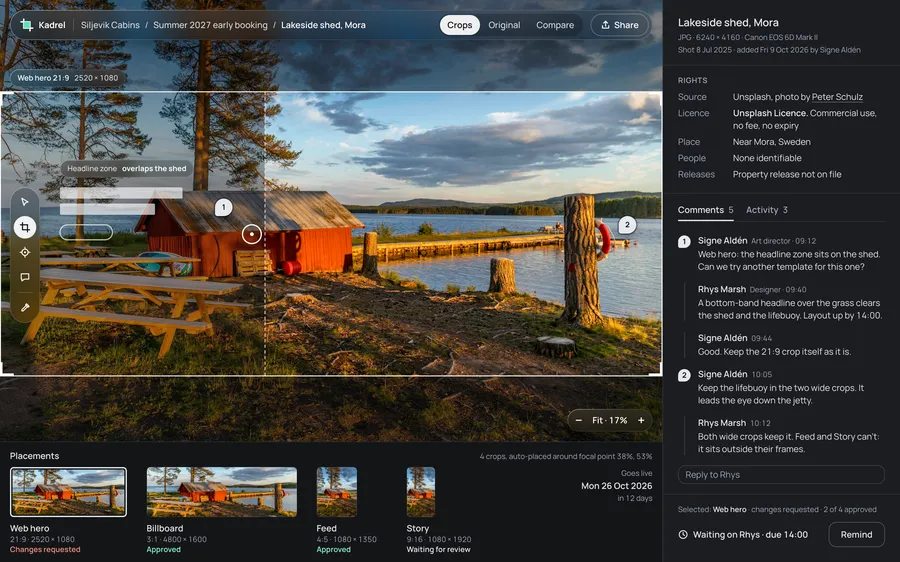The height and width of the screenshot is (562, 900).
Task: Switch to Crops view
Action: pos(459,25)
